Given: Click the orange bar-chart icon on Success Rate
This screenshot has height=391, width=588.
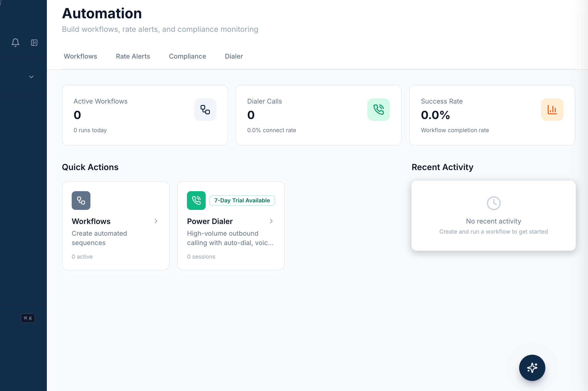Looking at the screenshot, I should click(x=552, y=109).
